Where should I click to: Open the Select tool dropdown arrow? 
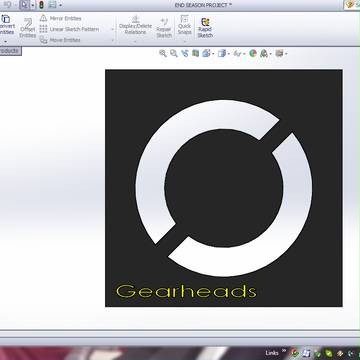(x=33, y=5)
